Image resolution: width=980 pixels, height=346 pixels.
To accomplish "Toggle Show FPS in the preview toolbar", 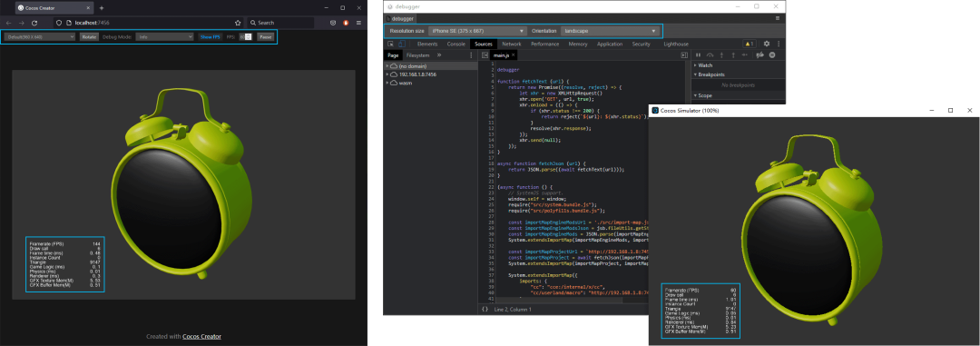I will click(x=210, y=37).
